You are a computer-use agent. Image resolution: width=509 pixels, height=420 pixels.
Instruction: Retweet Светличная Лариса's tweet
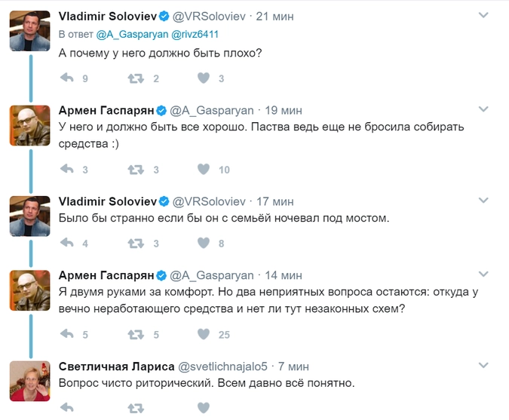coord(136,408)
